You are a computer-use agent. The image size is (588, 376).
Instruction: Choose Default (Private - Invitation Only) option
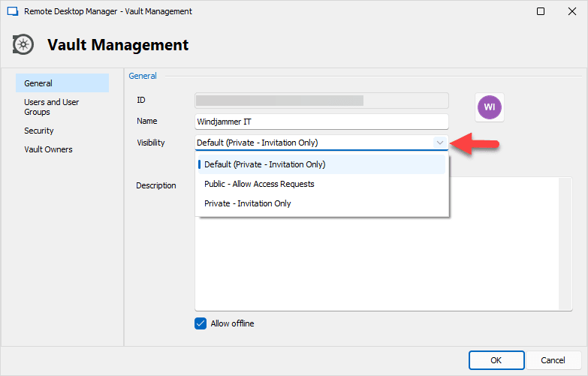click(321, 164)
